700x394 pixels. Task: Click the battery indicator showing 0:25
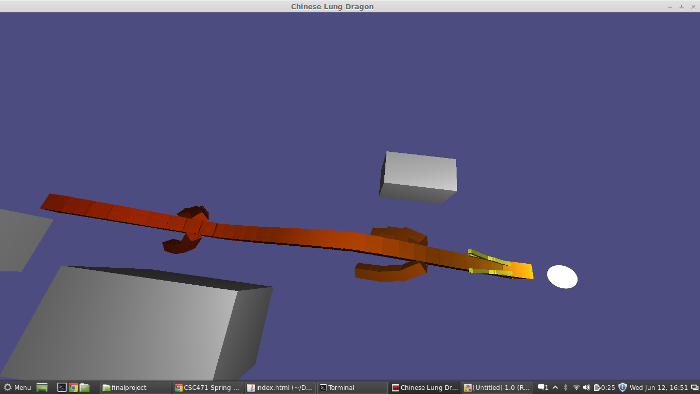[x=604, y=387]
